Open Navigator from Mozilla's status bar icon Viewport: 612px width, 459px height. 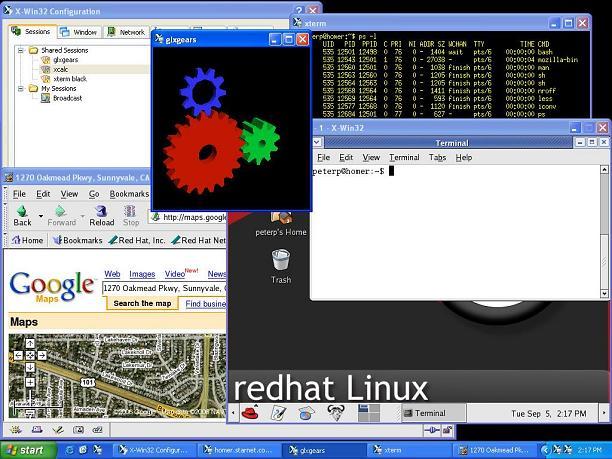tap(16, 430)
